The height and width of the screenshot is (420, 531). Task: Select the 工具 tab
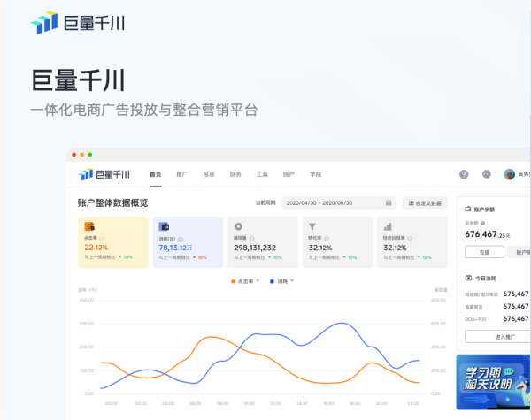tap(262, 174)
